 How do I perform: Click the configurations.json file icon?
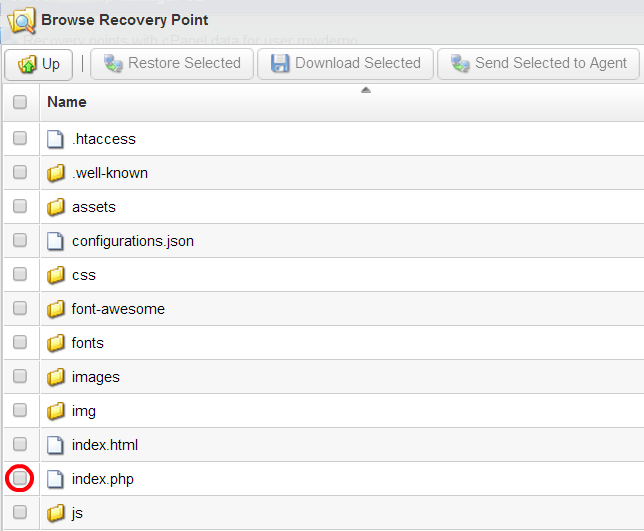point(55,241)
